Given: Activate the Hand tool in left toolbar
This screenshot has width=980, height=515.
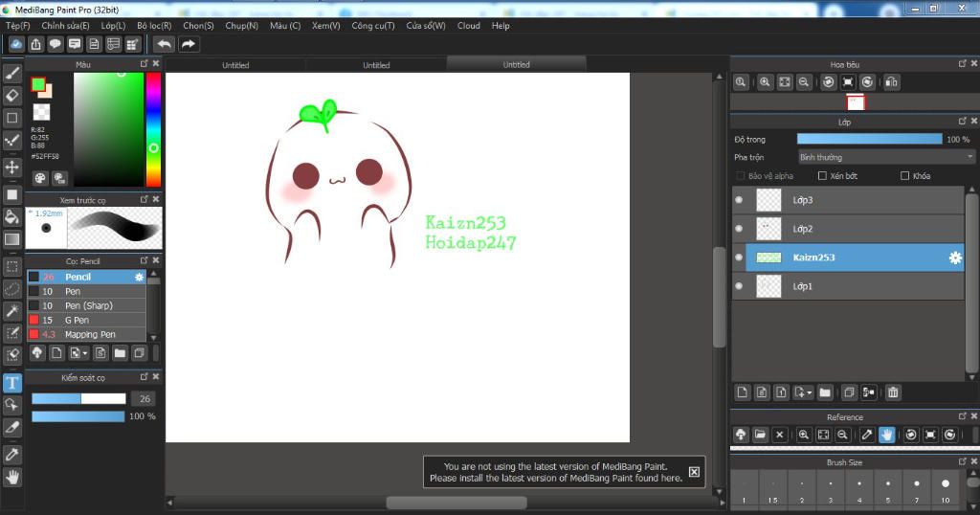Looking at the screenshot, I should click(x=12, y=476).
